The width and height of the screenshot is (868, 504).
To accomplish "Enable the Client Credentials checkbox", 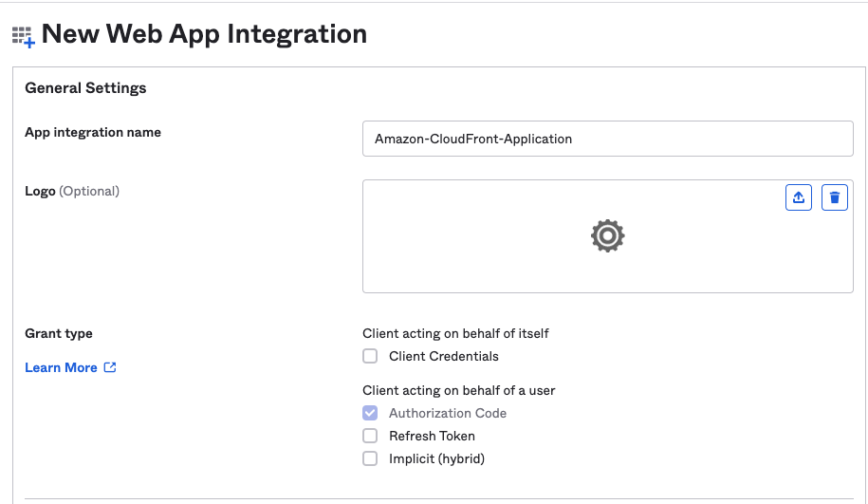I will [370, 356].
